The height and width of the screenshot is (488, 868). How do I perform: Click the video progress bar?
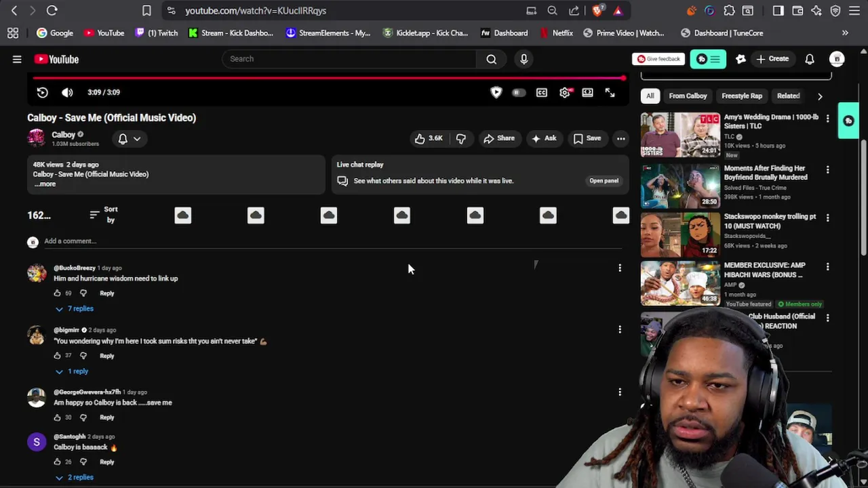coord(328,78)
